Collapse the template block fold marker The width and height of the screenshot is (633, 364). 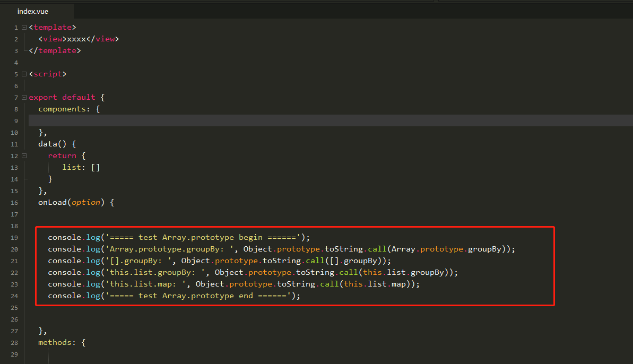point(24,27)
